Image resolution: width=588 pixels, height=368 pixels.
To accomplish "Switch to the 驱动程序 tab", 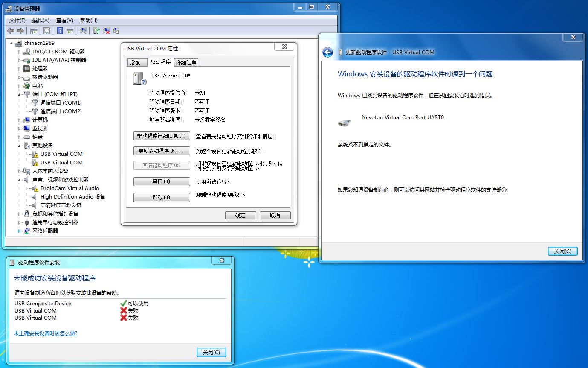I will point(160,62).
